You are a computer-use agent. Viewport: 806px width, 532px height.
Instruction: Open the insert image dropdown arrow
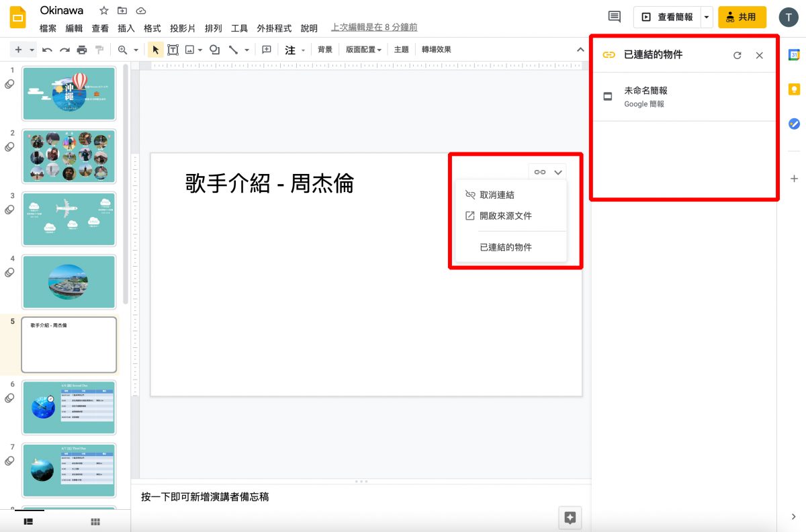click(x=200, y=50)
